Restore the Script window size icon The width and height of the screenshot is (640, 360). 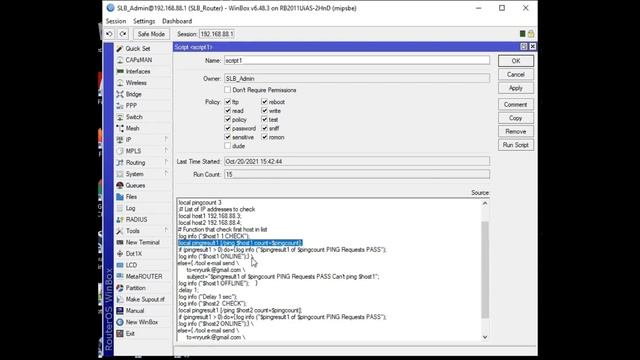[x=524, y=47]
